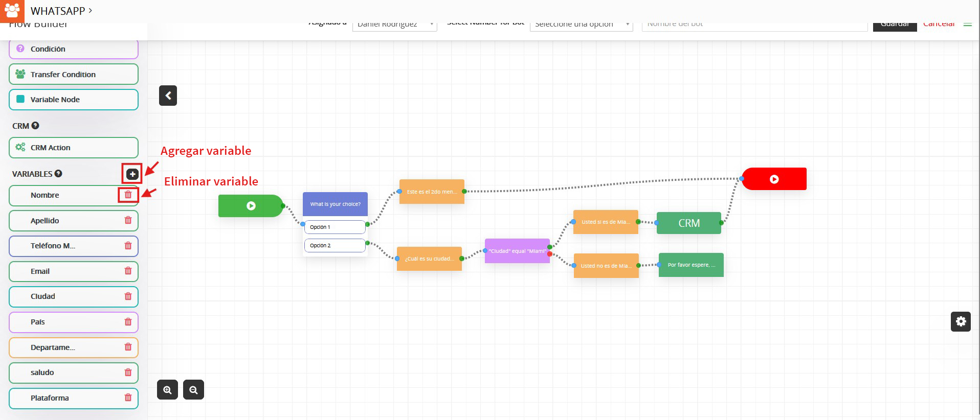Click the green start node play button

pos(251,206)
